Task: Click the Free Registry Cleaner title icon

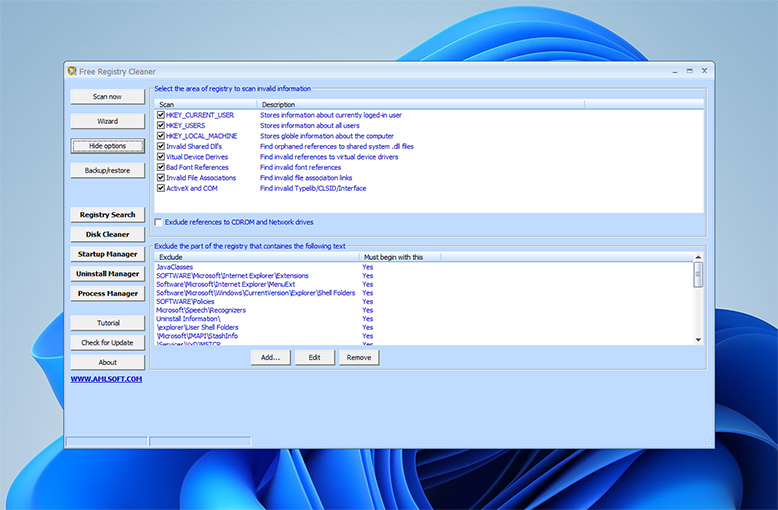Action: coord(72,71)
